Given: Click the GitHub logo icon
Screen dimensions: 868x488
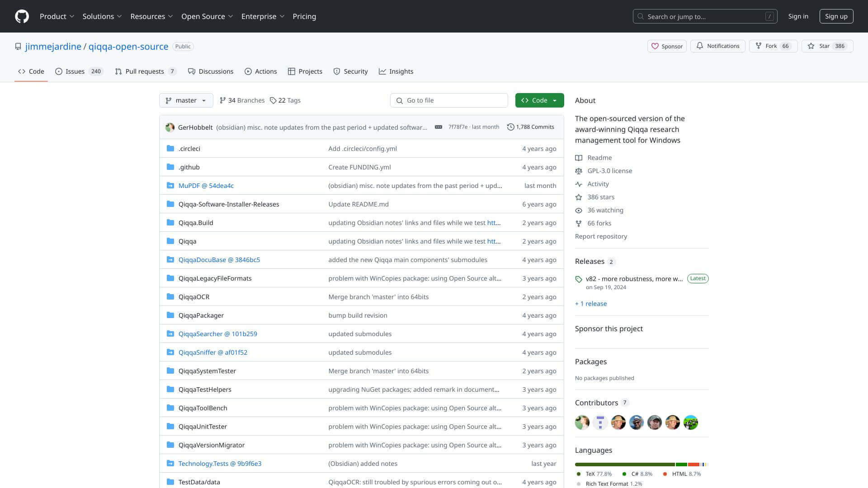Looking at the screenshot, I should pos(22,16).
